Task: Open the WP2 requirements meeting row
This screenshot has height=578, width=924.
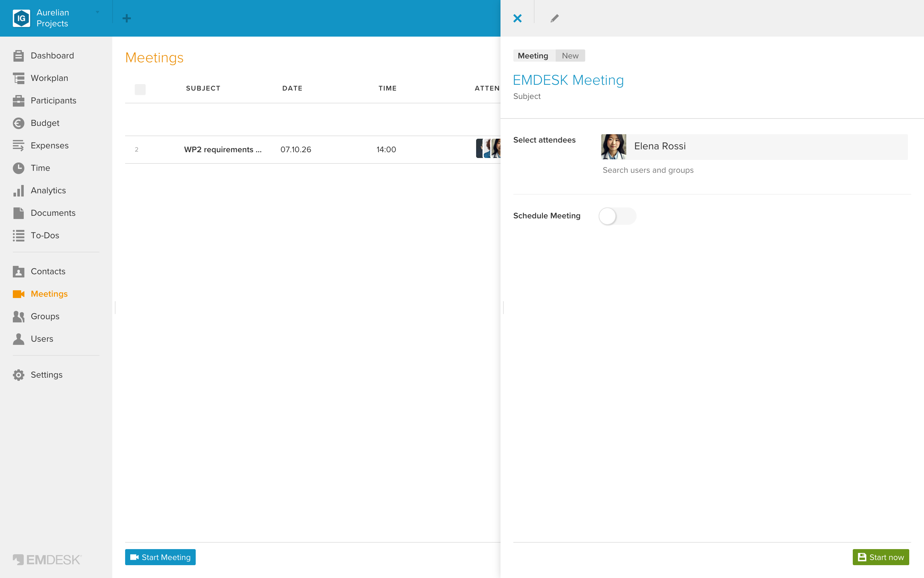Action: (x=313, y=149)
